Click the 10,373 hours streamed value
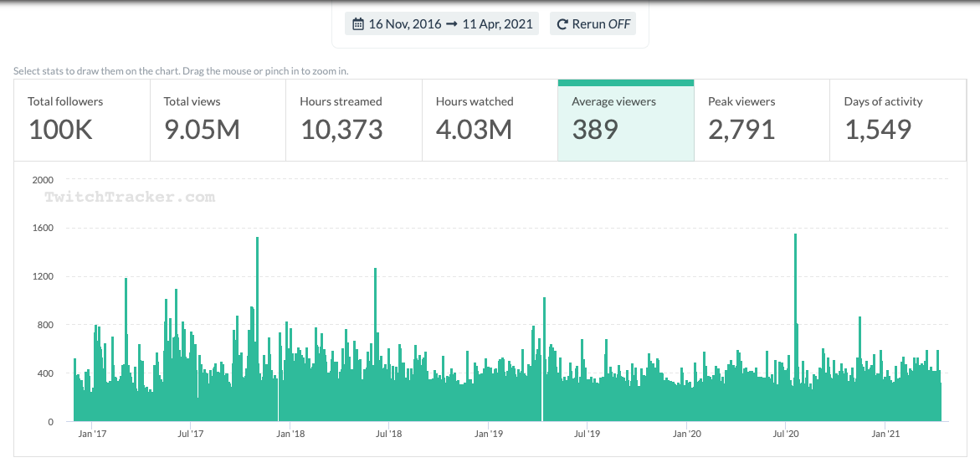The width and height of the screenshot is (980, 468). coord(341,129)
